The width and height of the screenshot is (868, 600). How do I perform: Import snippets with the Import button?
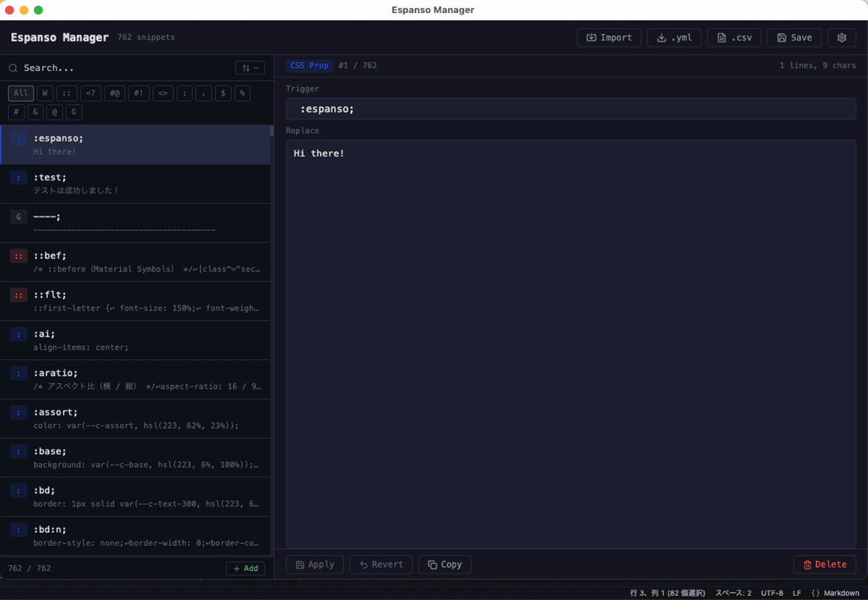coord(609,38)
